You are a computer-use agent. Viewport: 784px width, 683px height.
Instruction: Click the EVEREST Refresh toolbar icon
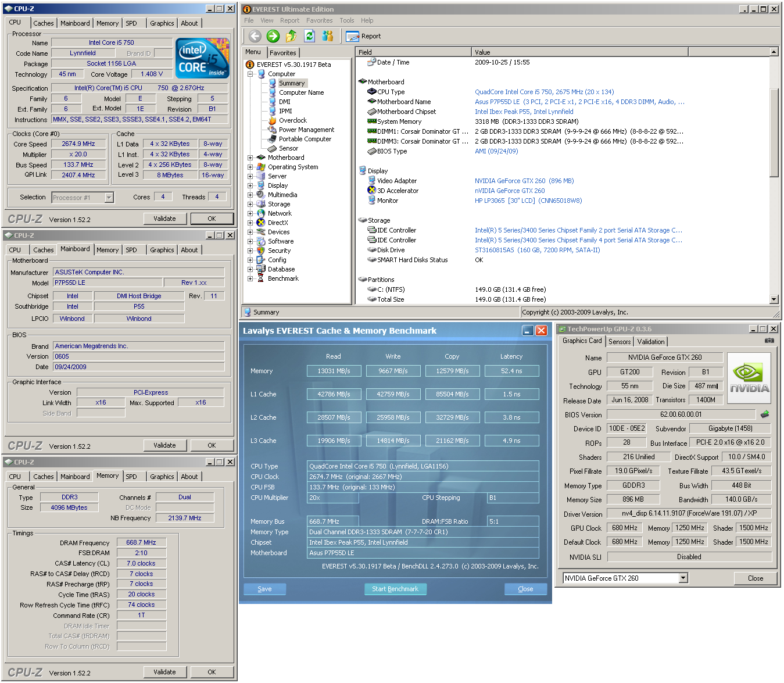[309, 36]
